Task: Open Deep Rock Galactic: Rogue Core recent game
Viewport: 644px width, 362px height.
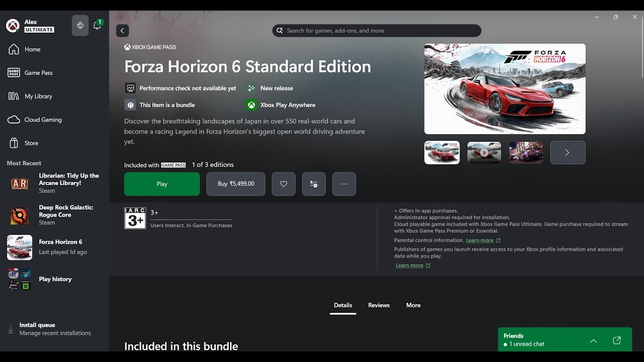Action: pos(54,215)
